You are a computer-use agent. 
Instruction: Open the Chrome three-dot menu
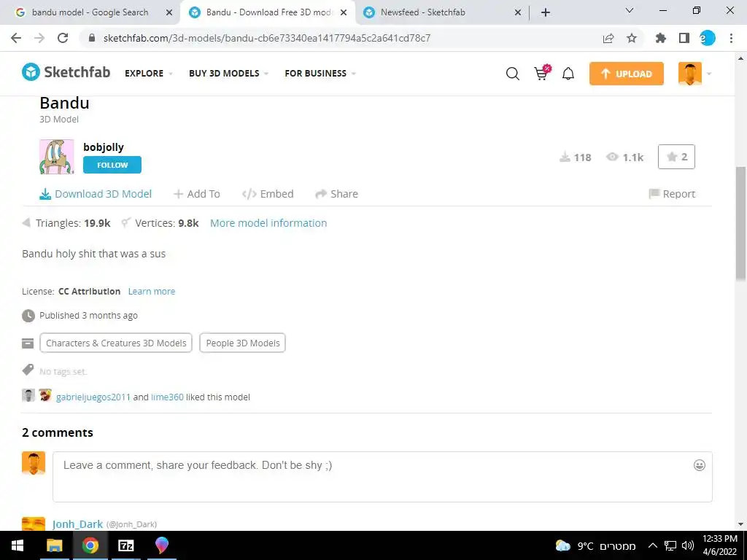731,38
